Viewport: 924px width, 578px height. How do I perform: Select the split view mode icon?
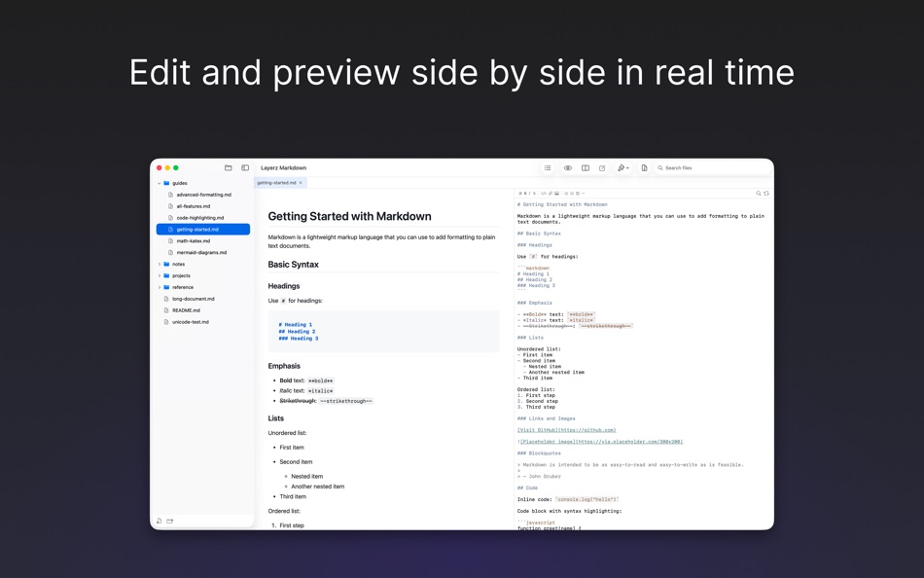586,168
